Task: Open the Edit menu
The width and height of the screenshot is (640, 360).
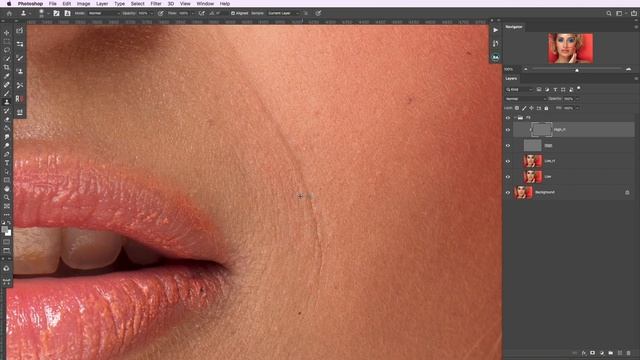Action: (67, 4)
